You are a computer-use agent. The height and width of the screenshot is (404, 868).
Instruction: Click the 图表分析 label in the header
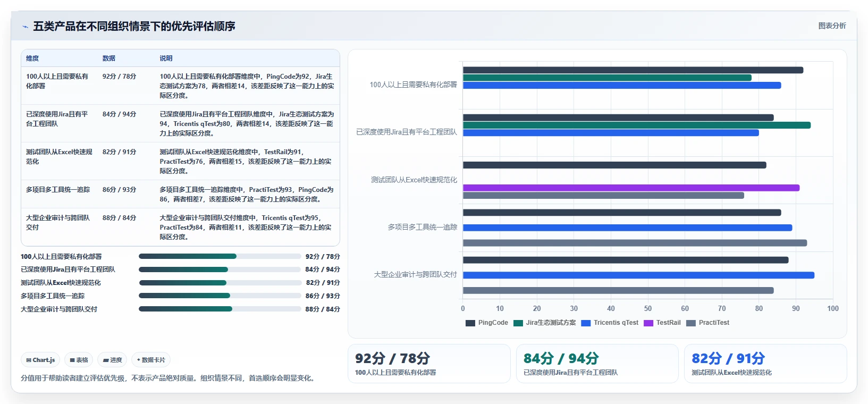tap(832, 26)
